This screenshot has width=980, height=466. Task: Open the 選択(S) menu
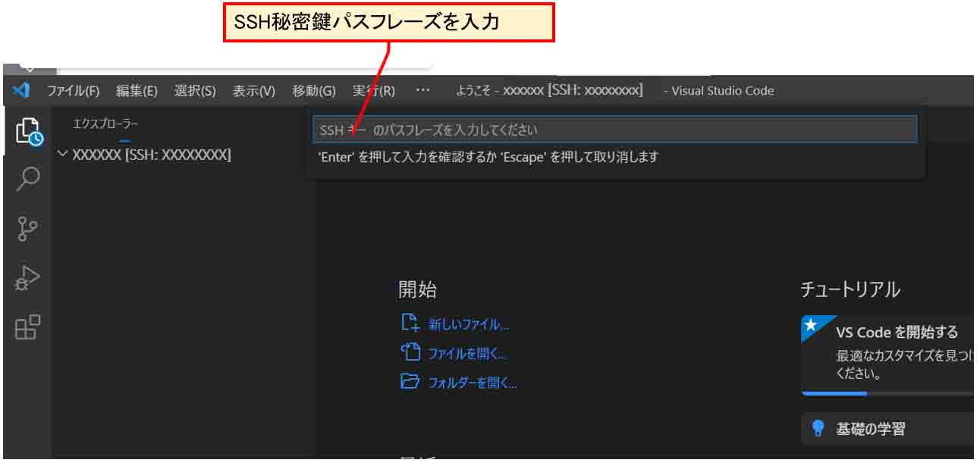click(x=195, y=91)
